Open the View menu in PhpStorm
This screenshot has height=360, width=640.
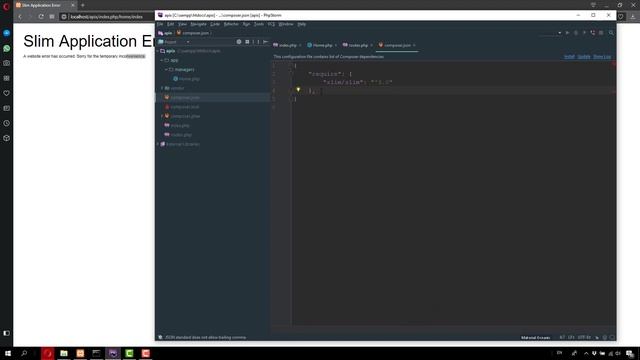[x=182, y=24]
